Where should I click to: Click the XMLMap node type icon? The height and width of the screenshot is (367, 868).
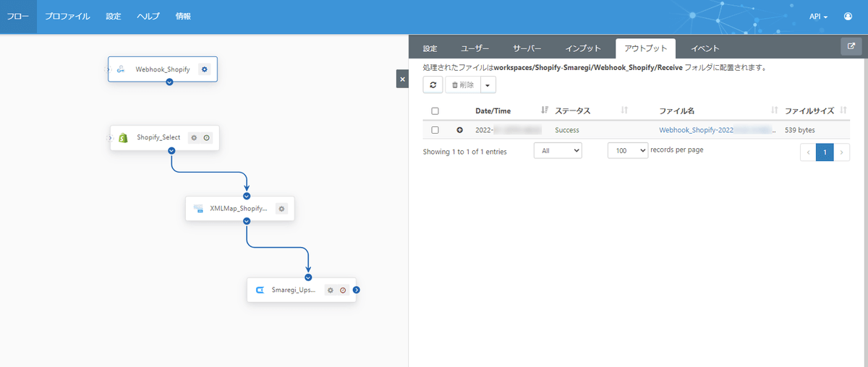click(x=198, y=208)
